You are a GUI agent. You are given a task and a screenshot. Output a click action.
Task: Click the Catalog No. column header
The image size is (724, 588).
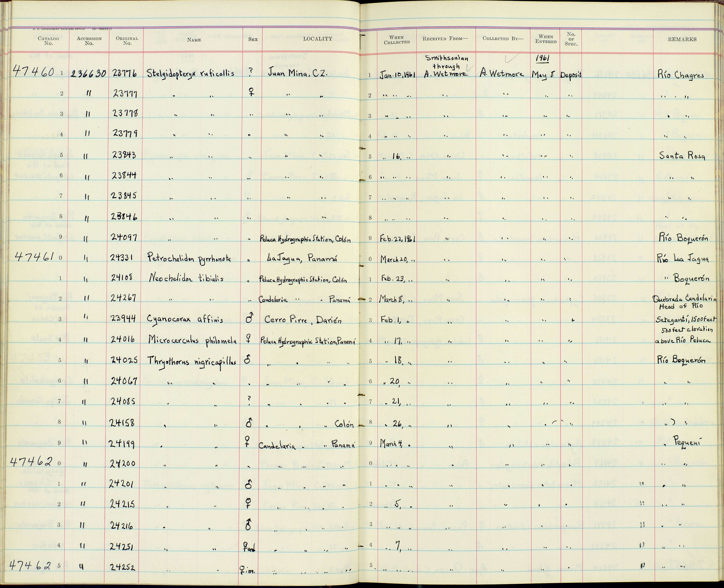point(48,41)
